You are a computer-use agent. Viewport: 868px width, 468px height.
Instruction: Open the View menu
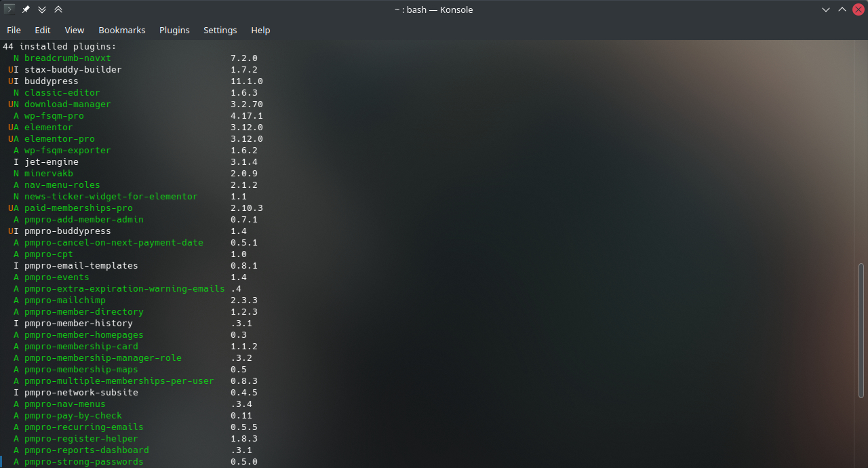pos(75,30)
